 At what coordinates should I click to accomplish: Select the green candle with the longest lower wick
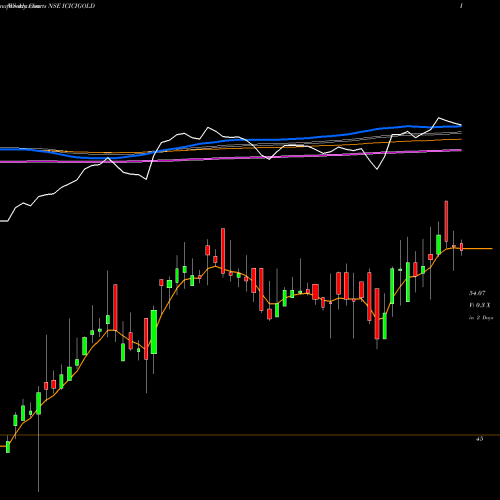coord(39,403)
